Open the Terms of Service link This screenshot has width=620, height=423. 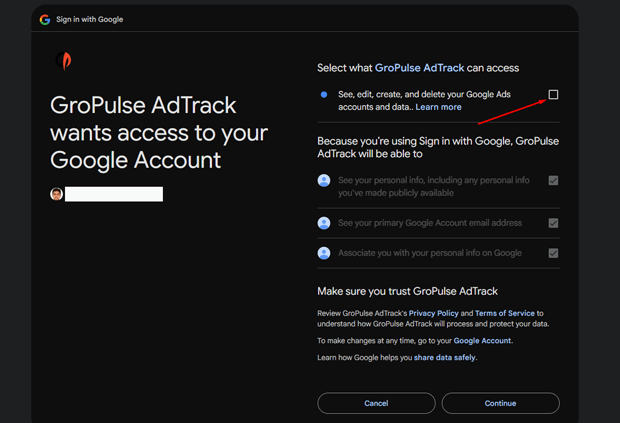(x=505, y=313)
